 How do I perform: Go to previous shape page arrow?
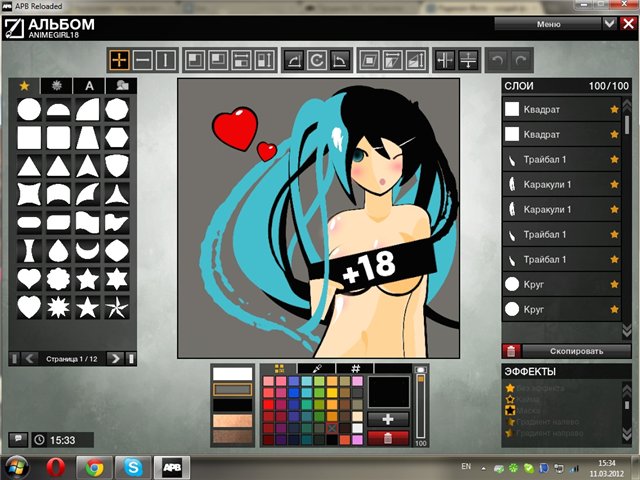(x=30, y=358)
